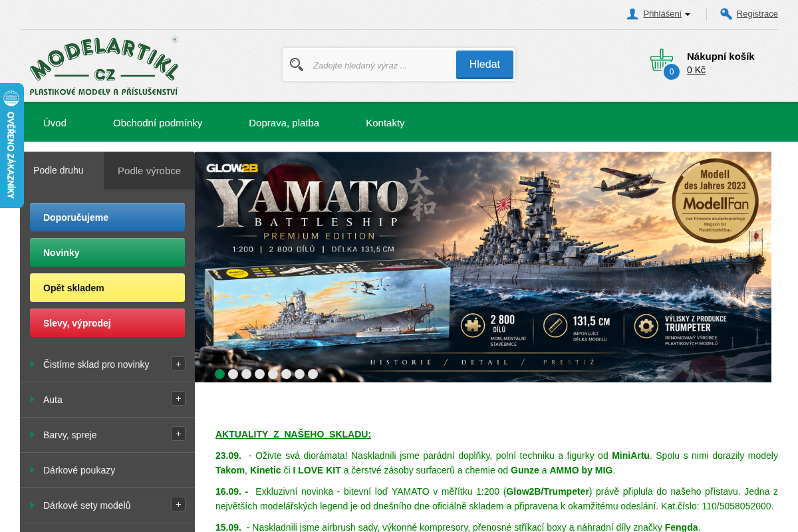The width and height of the screenshot is (798, 532).
Task: Expand Čistíme sklad pro novinky category
Action: 178,364
